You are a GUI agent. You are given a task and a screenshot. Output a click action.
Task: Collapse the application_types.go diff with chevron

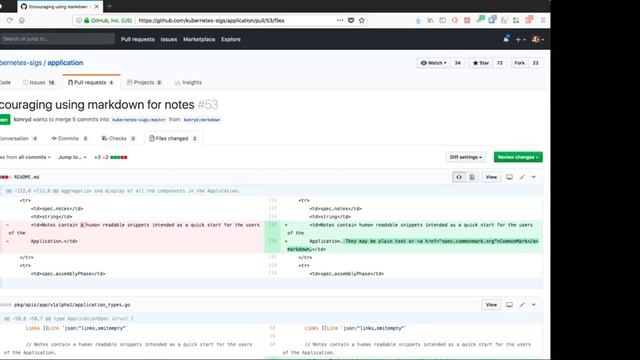tap(533, 305)
